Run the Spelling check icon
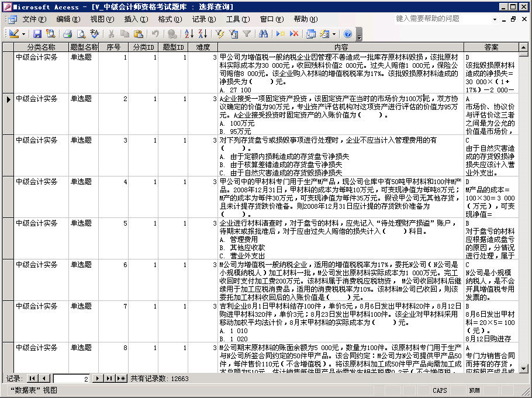The width and height of the screenshot is (532, 398). [x=94, y=33]
